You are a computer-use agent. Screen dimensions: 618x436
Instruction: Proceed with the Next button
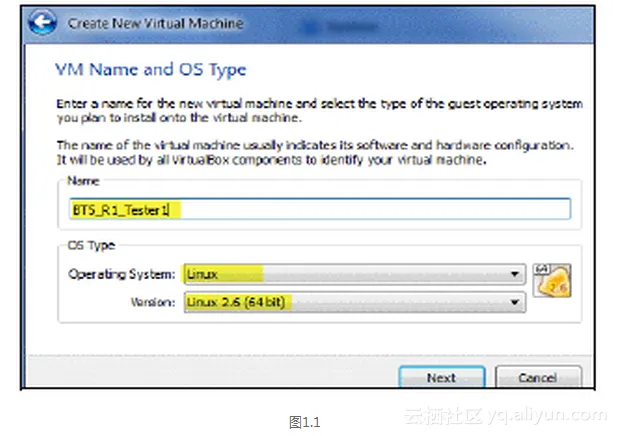point(442,377)
